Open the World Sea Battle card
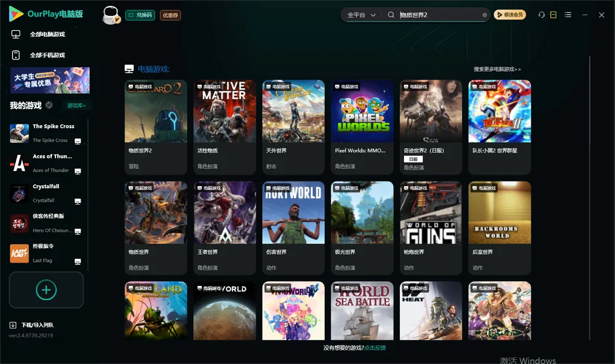This screenshot has width=615, height=364. pos(362,311)
